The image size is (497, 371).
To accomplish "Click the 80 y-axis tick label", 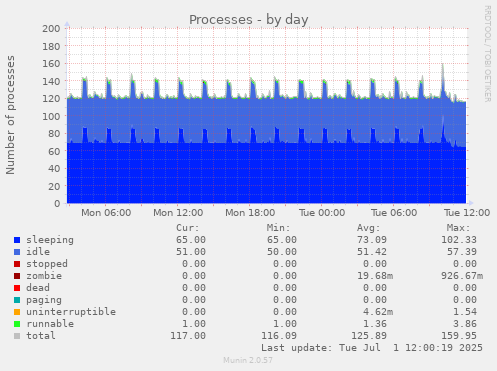I will (54, 134).
